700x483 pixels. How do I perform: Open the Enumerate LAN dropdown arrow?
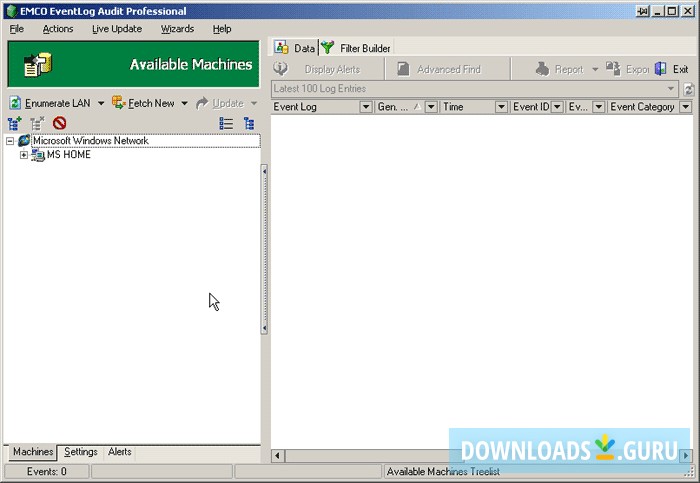click(x=101, y=104)
